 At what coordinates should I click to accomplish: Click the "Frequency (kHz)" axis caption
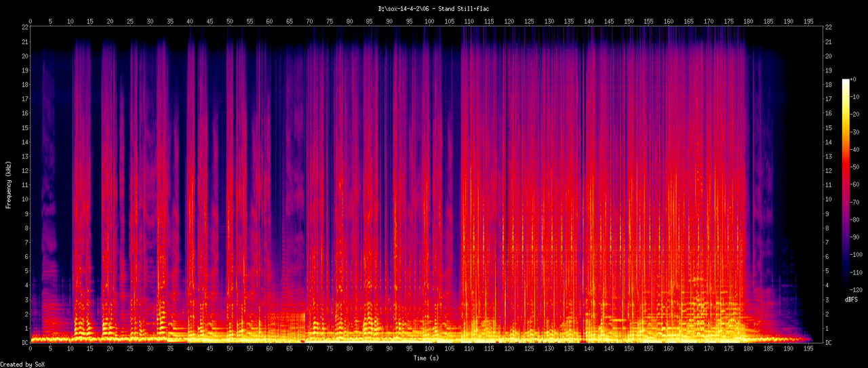(x=8, y=185)
